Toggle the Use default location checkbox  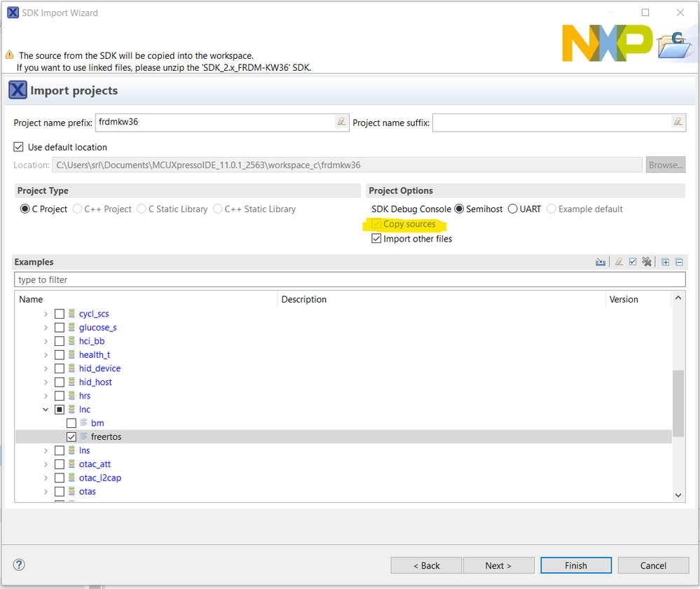click(18, 147)
